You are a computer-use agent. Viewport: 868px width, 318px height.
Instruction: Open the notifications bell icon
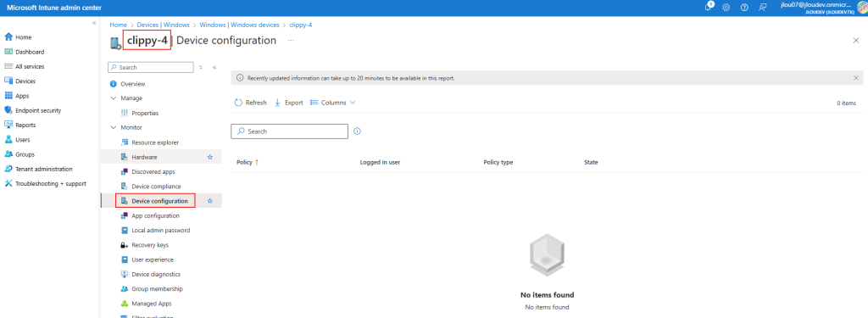(709, 7)
